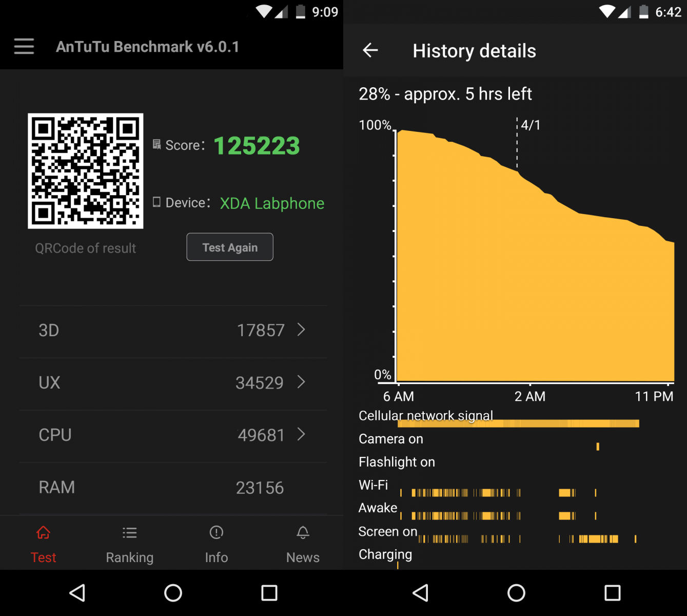Expand the 3D score details chevron
The width and height of the screenshot is (687, 616).
pos(301,330)
